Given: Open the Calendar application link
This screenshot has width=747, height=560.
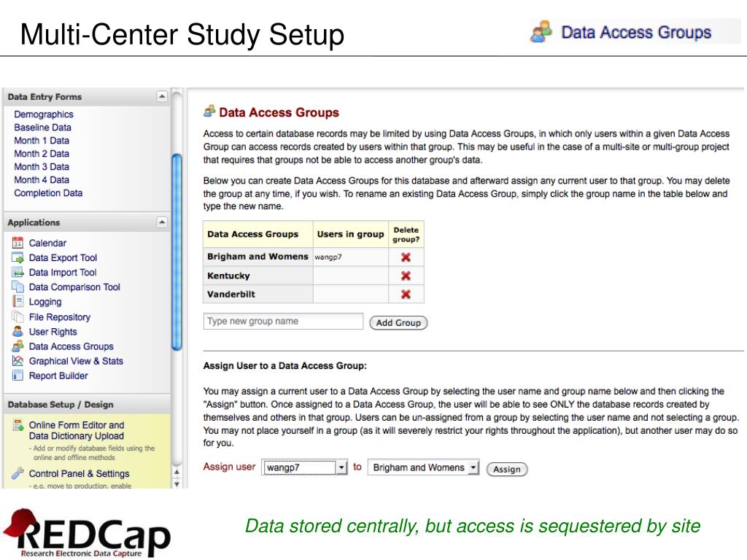Looking at the screenshot, I should pyautogui.click(x=47, y=243).
